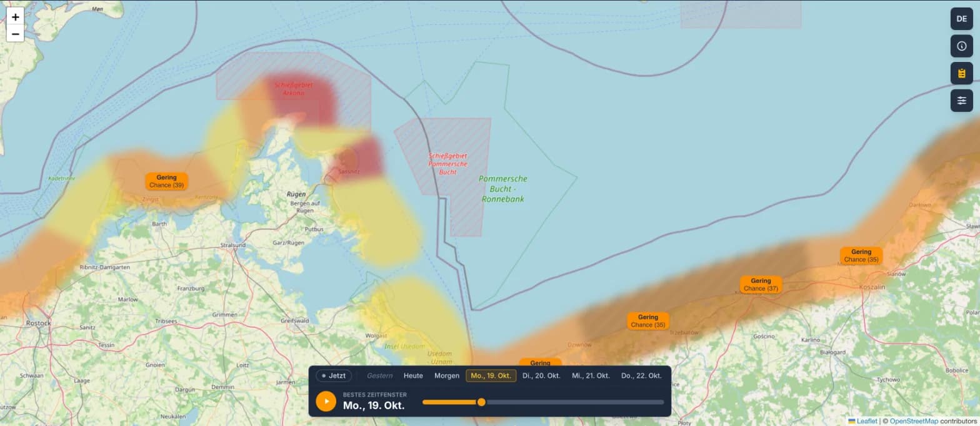Open the info panel icon
The width and height of the screenshot is (980, 426).
(961, 46)
